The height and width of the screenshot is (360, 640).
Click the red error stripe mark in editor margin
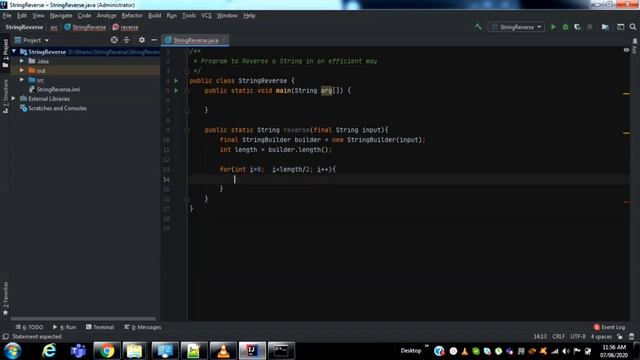tap(627, 202)
